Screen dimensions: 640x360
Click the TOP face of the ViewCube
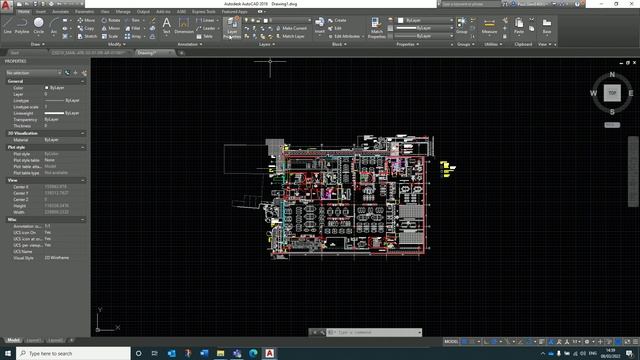pos(612,93)
